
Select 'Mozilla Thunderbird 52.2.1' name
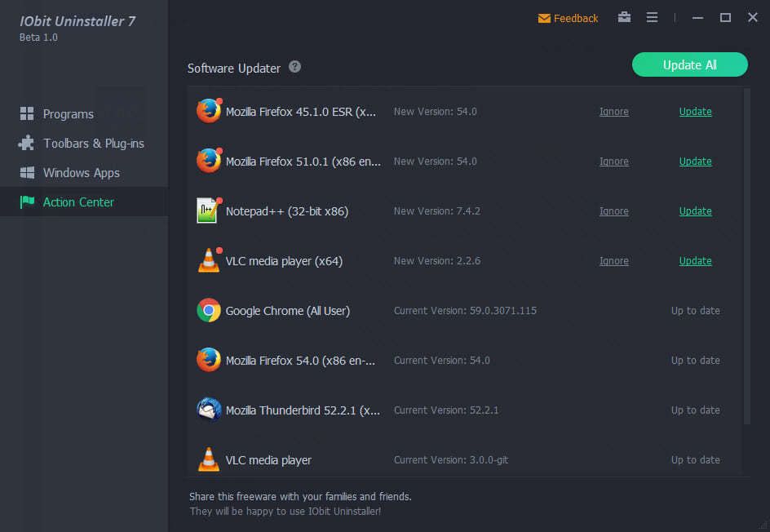coord(303,410)
